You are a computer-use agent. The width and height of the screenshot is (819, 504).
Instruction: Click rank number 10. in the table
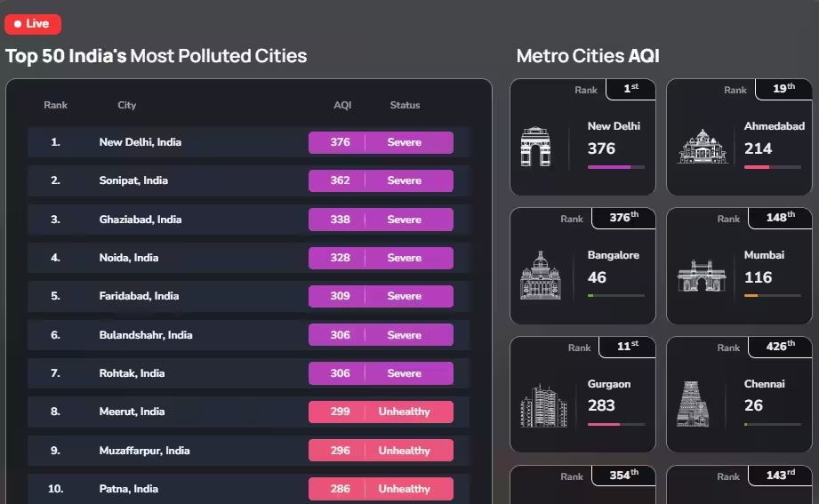pos(55,489)
